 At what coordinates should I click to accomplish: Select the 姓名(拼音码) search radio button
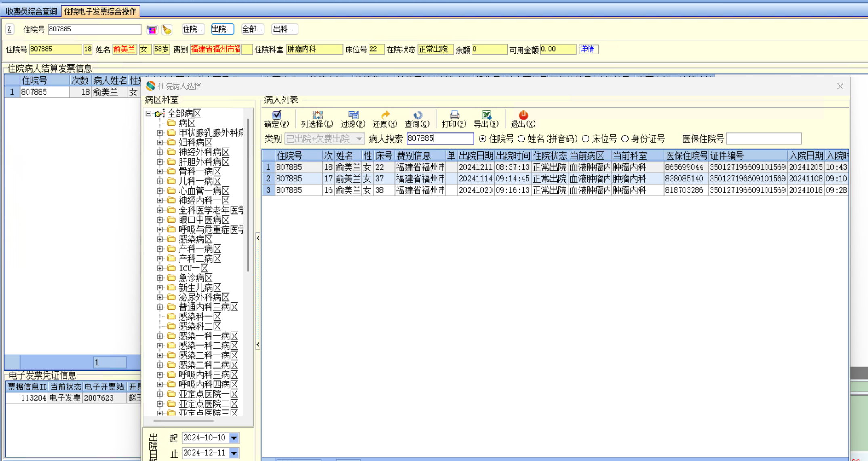(x=522, y=139)
